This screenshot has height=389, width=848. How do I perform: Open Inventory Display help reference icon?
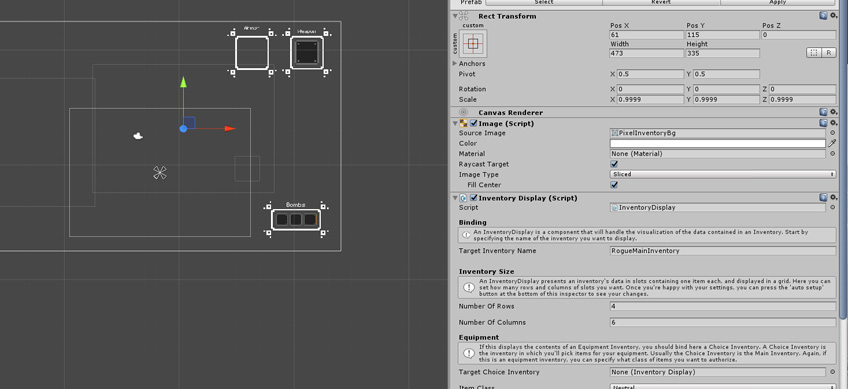coord(823,198)
